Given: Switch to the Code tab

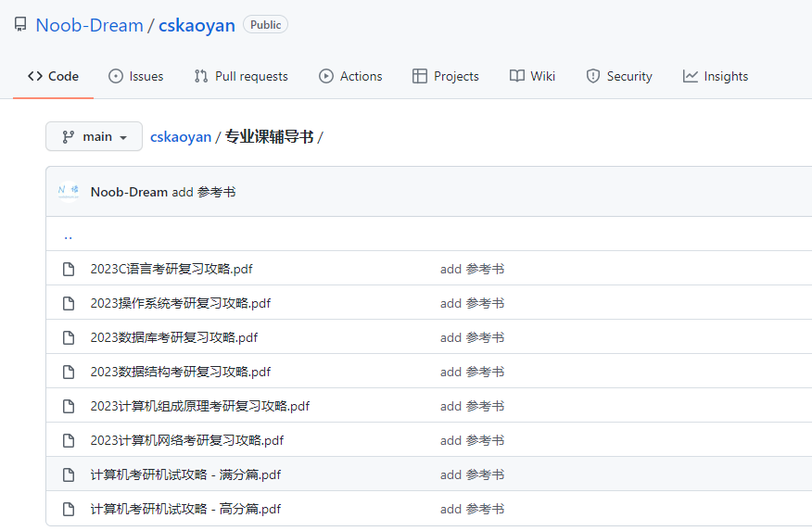Looking at the screenshot, I should 53,76.
